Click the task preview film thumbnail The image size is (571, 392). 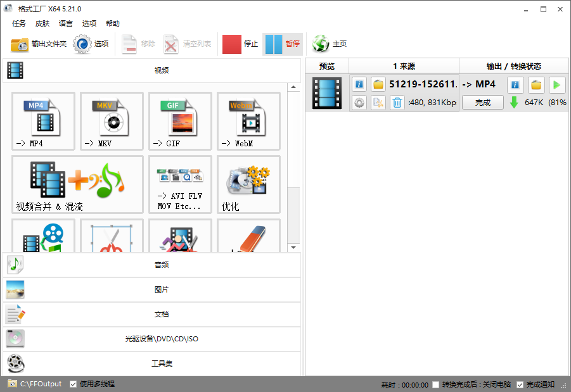point(327,93)
